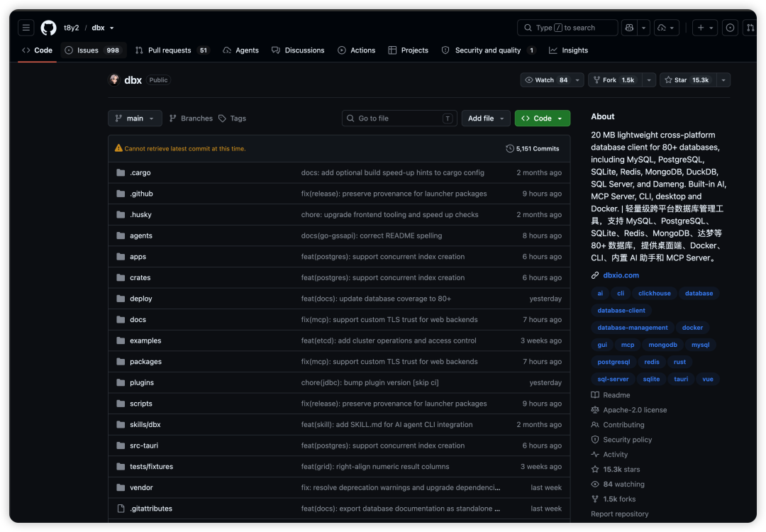Open the create new plus menu
This screenshot has width=766, height=532.
pyautogui.click(x=705, y=28)
